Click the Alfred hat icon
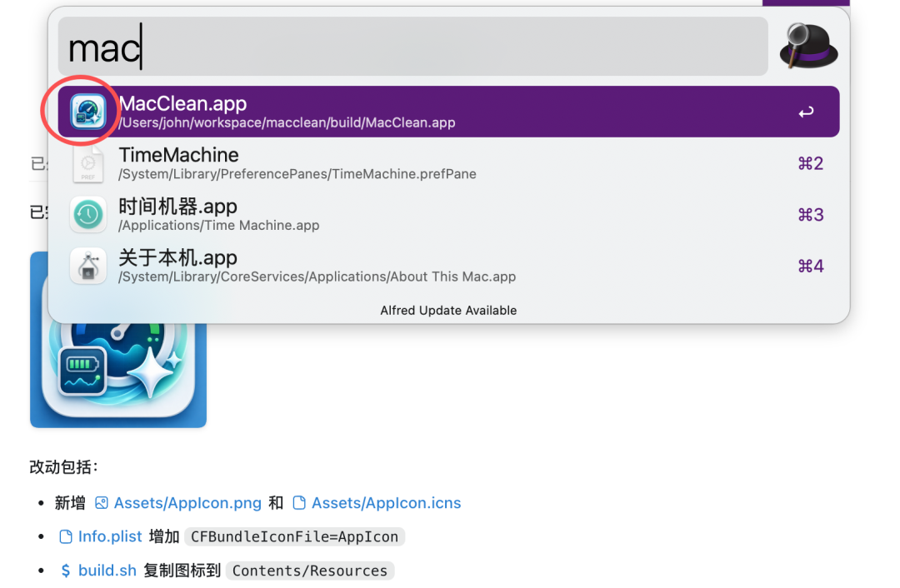This screenshot has height=588, width=900. [808, 47]
